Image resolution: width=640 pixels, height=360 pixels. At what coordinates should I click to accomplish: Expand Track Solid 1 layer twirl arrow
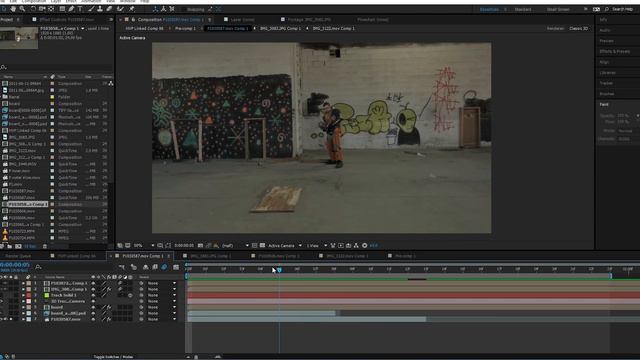[x=23, y=295]
